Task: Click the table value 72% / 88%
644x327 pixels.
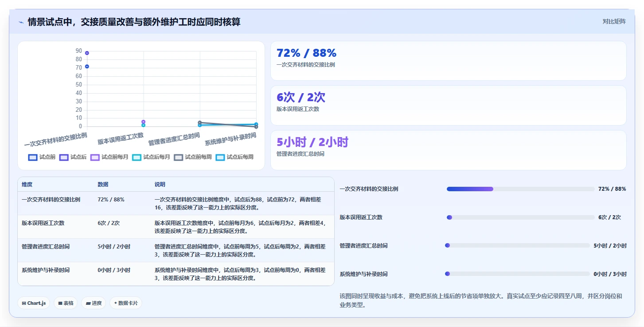Action: point(111,200)
